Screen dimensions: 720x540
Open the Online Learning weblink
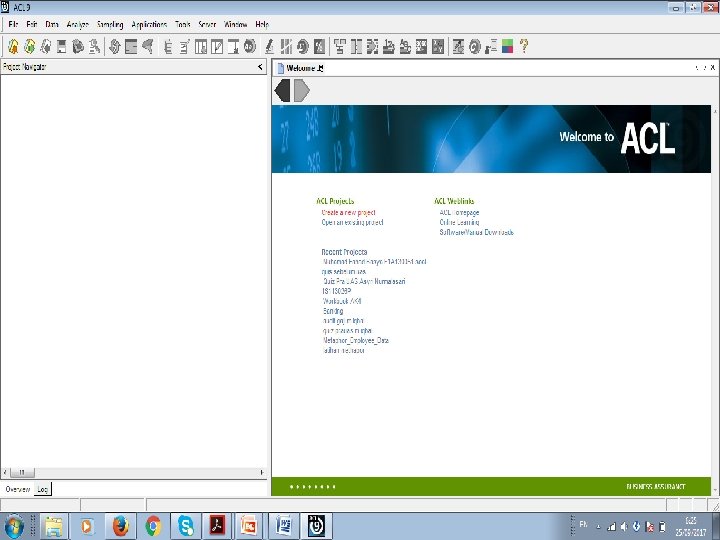coord(459,222)
